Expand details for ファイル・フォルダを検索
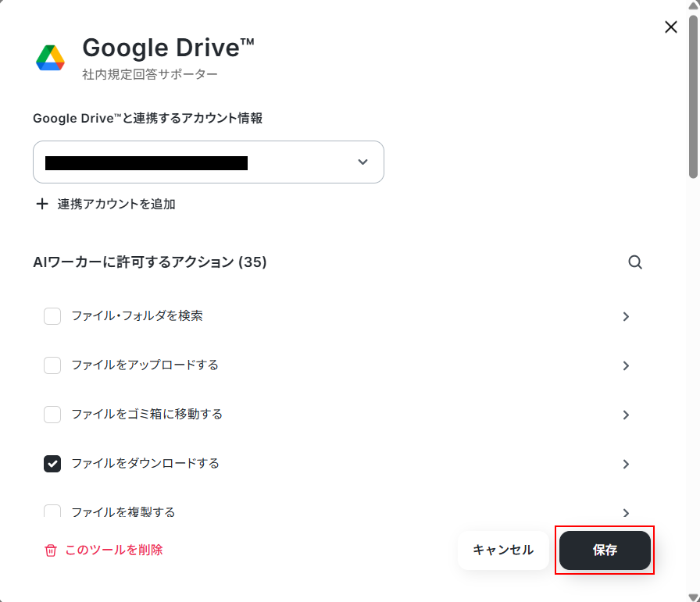The height and width of the screenshot is (602, 700). (x=626, y=316)
